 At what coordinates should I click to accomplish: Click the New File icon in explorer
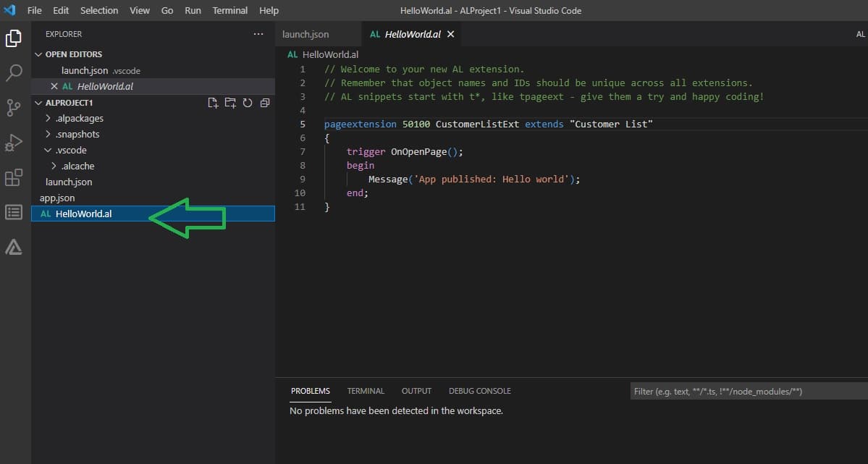(213, 103)
